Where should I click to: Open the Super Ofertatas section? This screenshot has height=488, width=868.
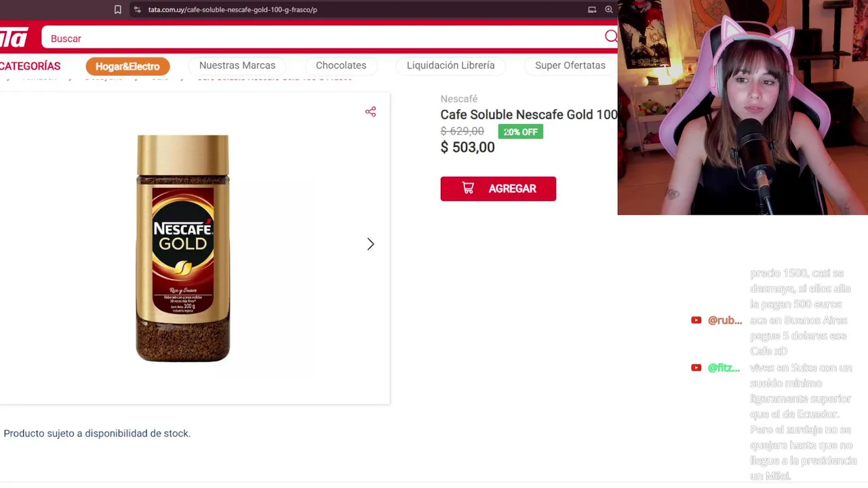coord(570,65)
